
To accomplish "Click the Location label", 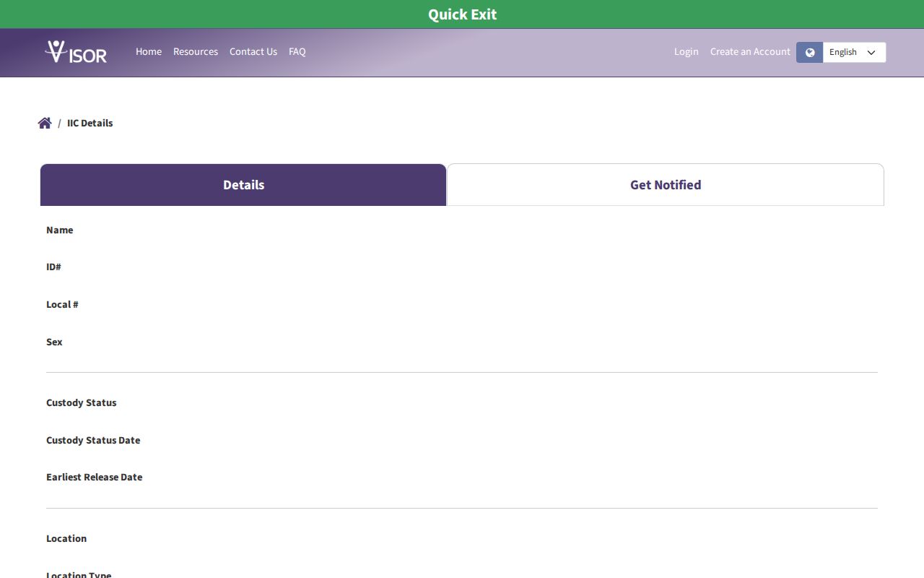I will point(66,538).
